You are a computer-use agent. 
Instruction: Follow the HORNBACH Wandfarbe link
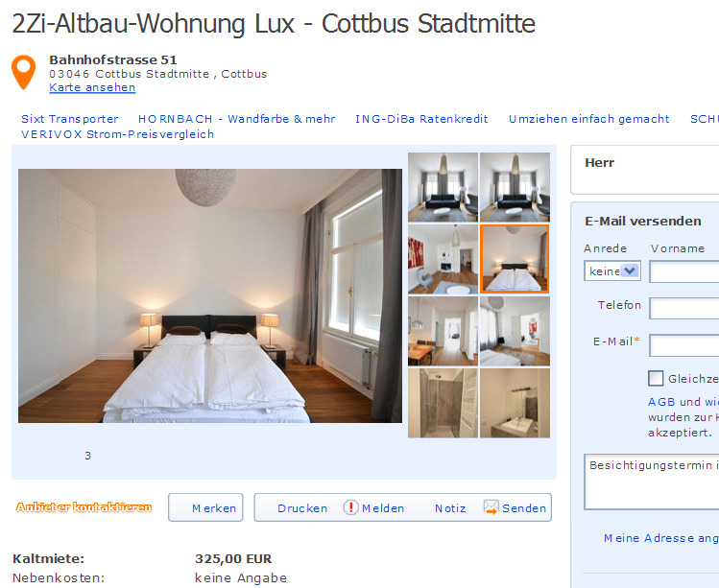236,119
